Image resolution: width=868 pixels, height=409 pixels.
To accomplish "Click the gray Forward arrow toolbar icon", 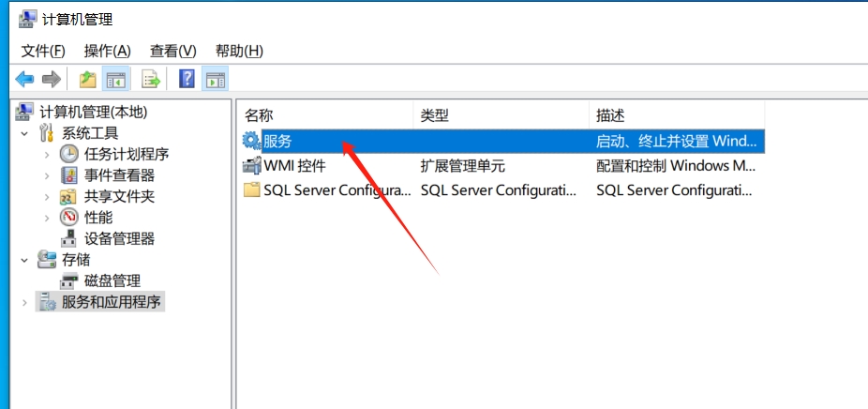I will click(51, 79).
